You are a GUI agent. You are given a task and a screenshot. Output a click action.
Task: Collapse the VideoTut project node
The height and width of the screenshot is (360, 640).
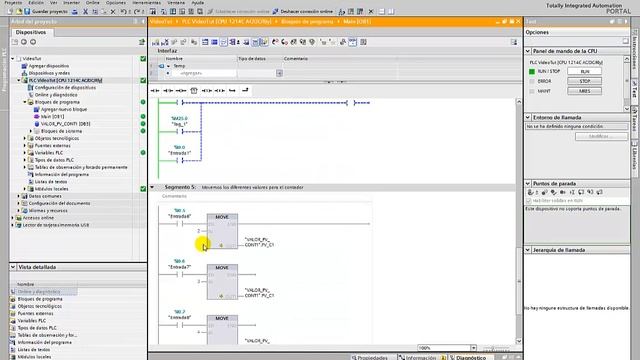[x=13, y=59]
